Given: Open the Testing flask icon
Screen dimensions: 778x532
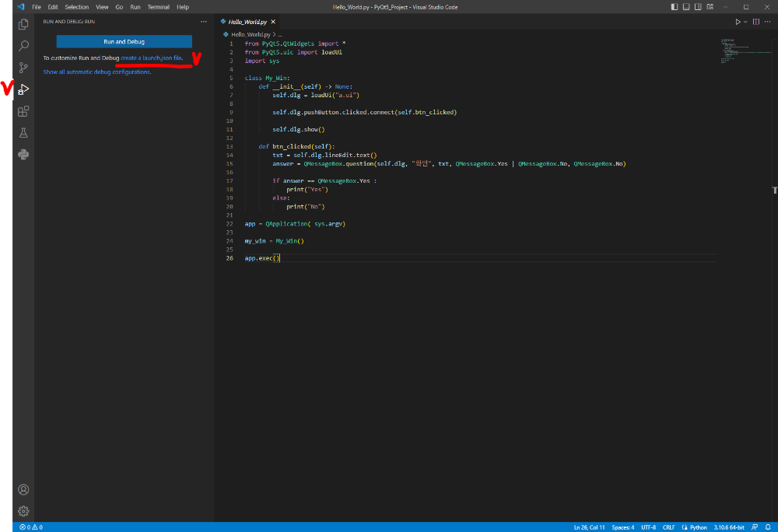Looking at the screenshot, I should (23, 133).
